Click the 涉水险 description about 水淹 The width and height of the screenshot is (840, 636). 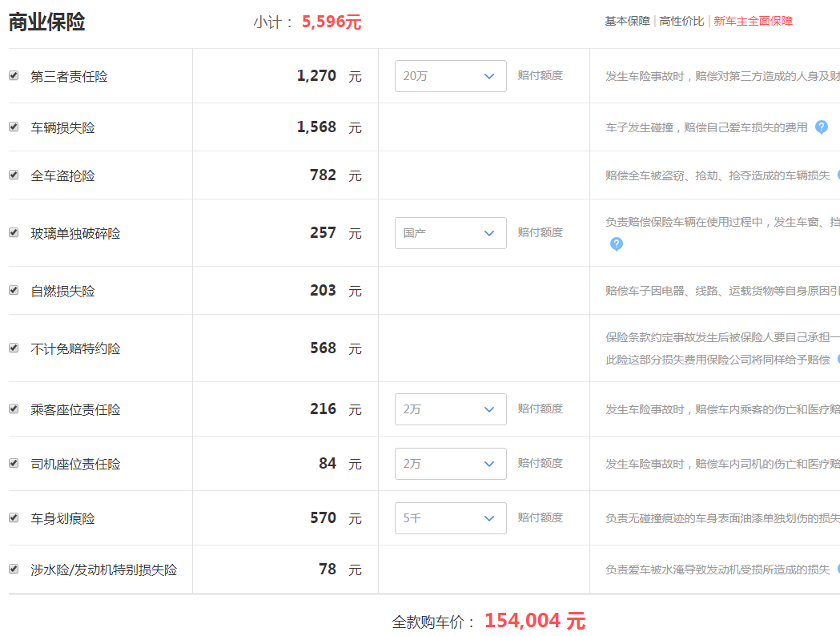coord(717,569)
